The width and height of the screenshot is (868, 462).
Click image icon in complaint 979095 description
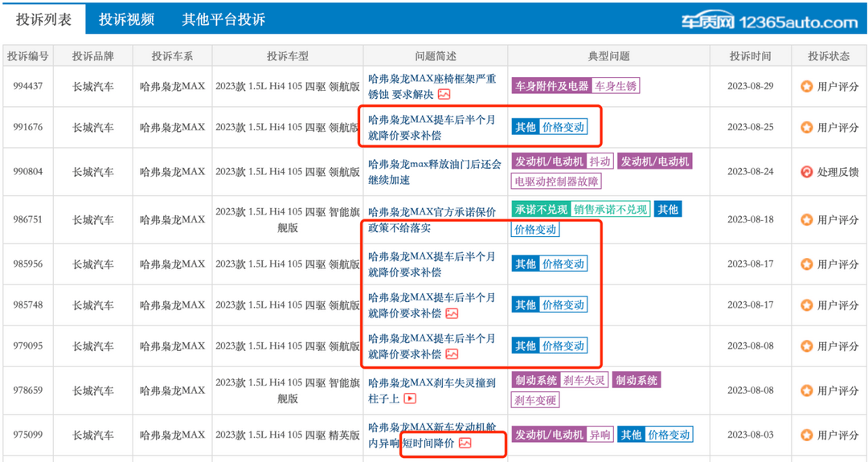(452, 354)
